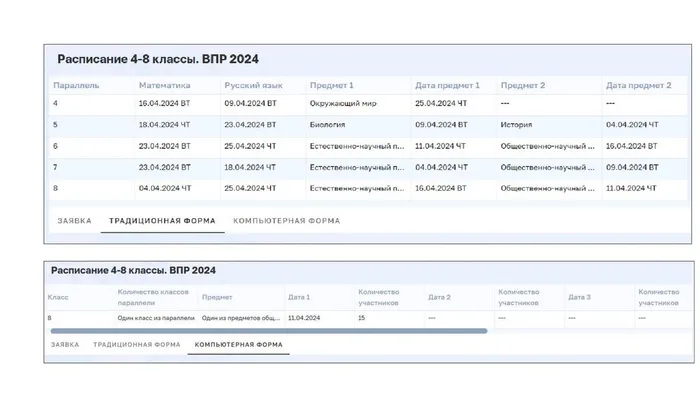Click the Дата 3 column header
This screenshot has height=394, width=700.
(x=579, y=297)
